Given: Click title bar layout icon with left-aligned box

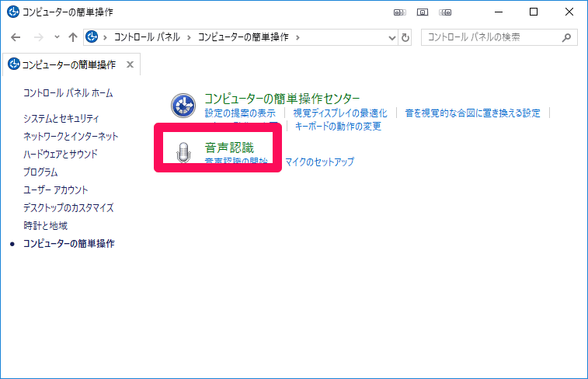Looking at the screenshot, I should tap(400, 12).
